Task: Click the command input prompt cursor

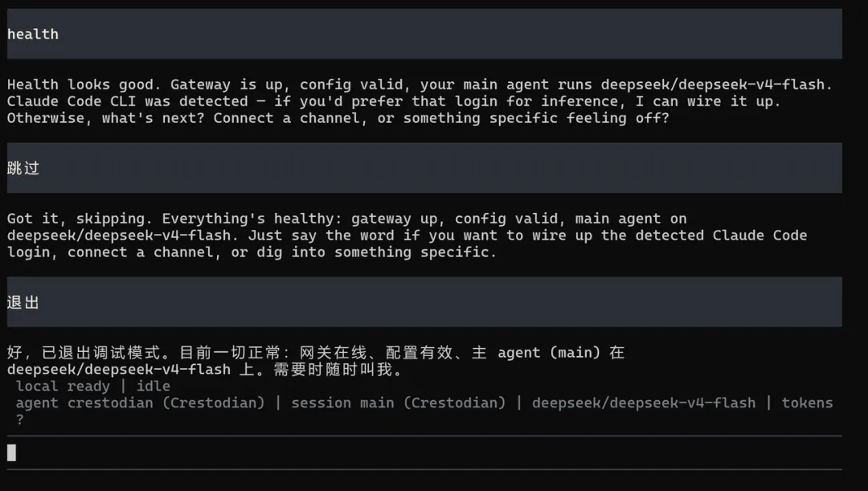Action: (x=11, y=452)
